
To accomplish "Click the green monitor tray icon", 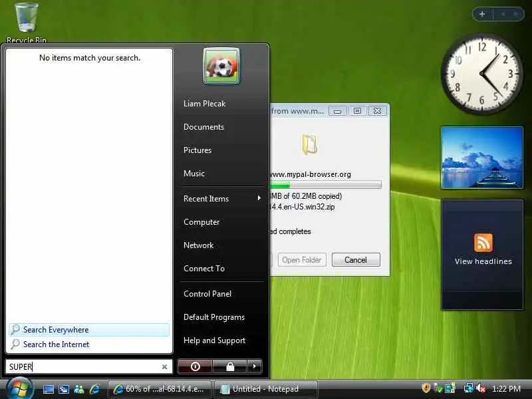I will 450,388.
